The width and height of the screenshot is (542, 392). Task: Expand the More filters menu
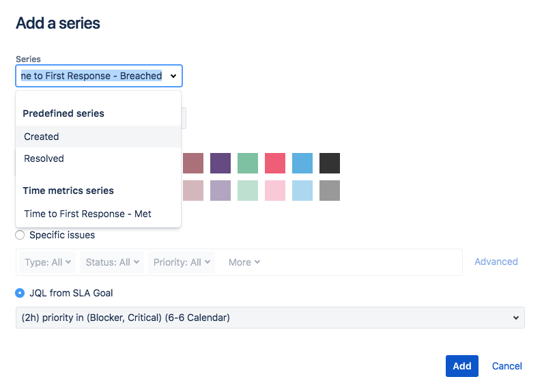(x=244, y=262)
